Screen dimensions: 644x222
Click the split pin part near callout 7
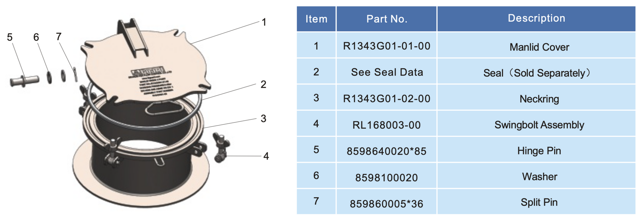(x=75, y=74)
